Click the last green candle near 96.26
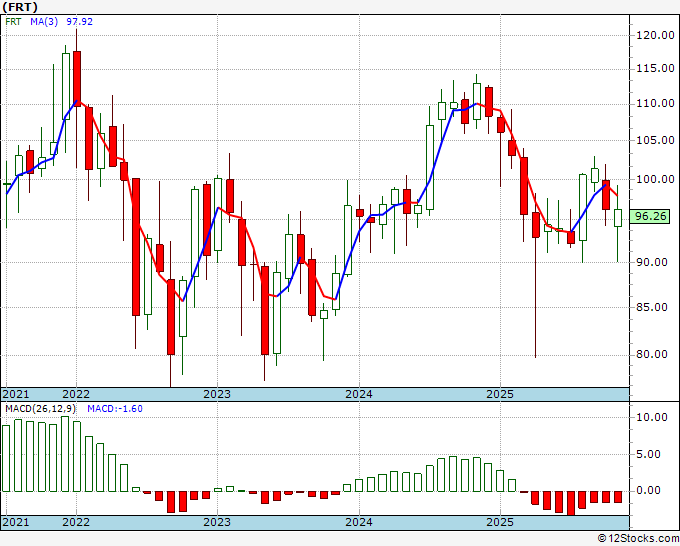680x546 pixels. tap(618, 218)
